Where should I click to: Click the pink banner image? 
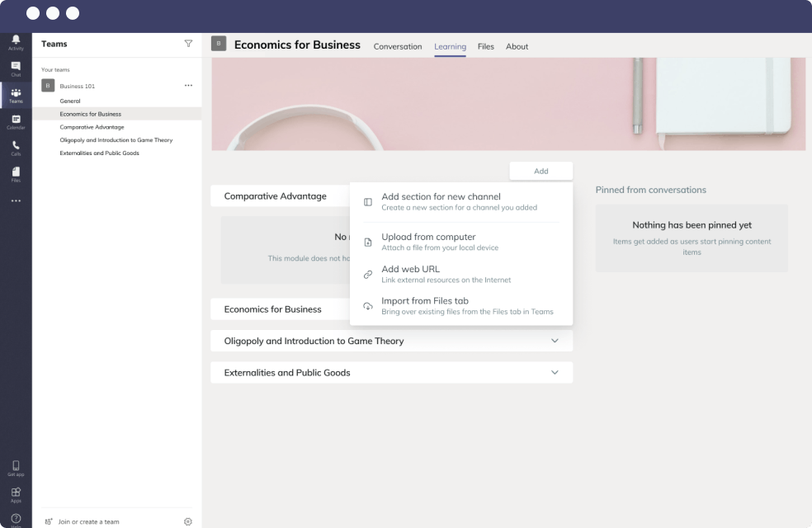tap(508, 104)
